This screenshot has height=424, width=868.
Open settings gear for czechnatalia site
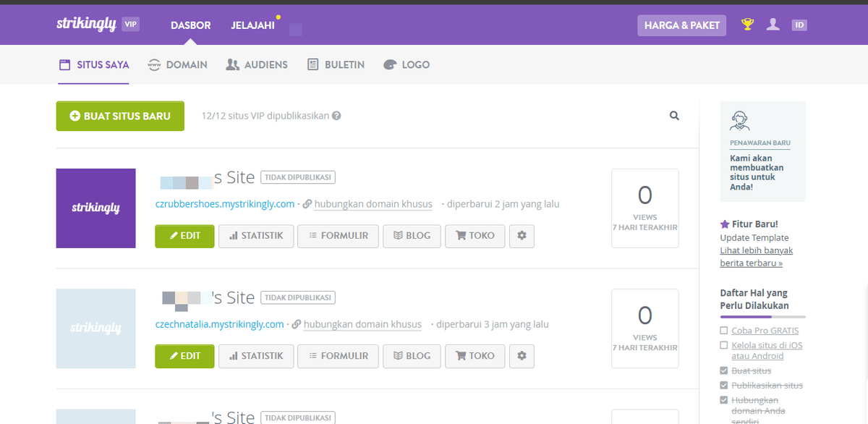click(x=522, y=355)
